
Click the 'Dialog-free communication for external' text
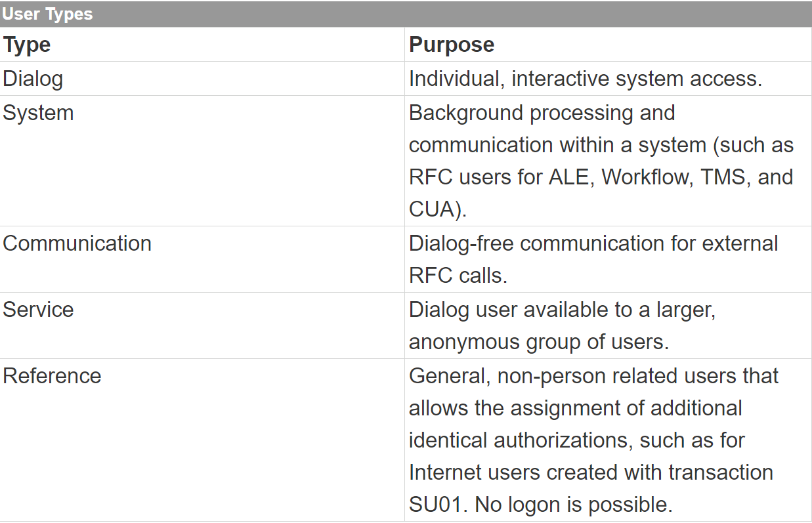click(593, 243)
